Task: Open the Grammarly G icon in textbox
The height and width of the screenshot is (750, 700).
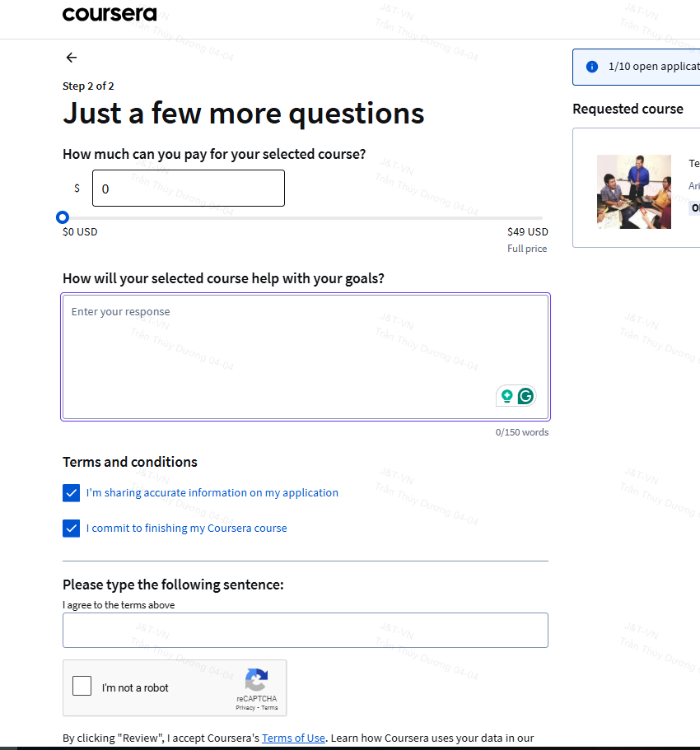Action: click(525, 396)
